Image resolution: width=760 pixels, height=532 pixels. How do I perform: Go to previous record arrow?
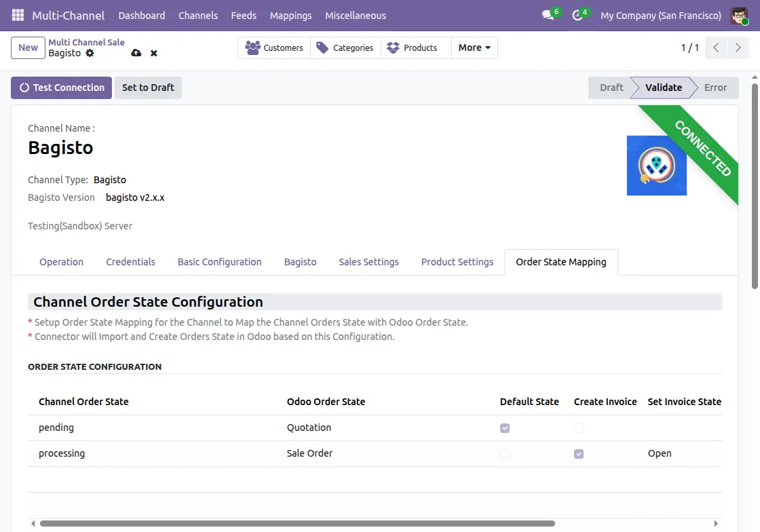click(x=716, y=47)
